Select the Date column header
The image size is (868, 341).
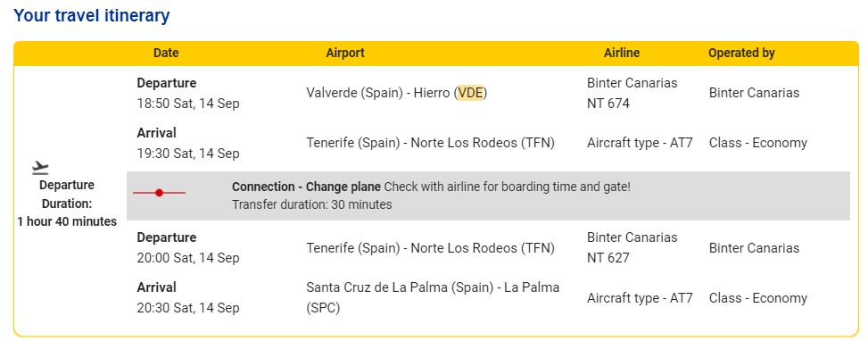click(166, 54)
